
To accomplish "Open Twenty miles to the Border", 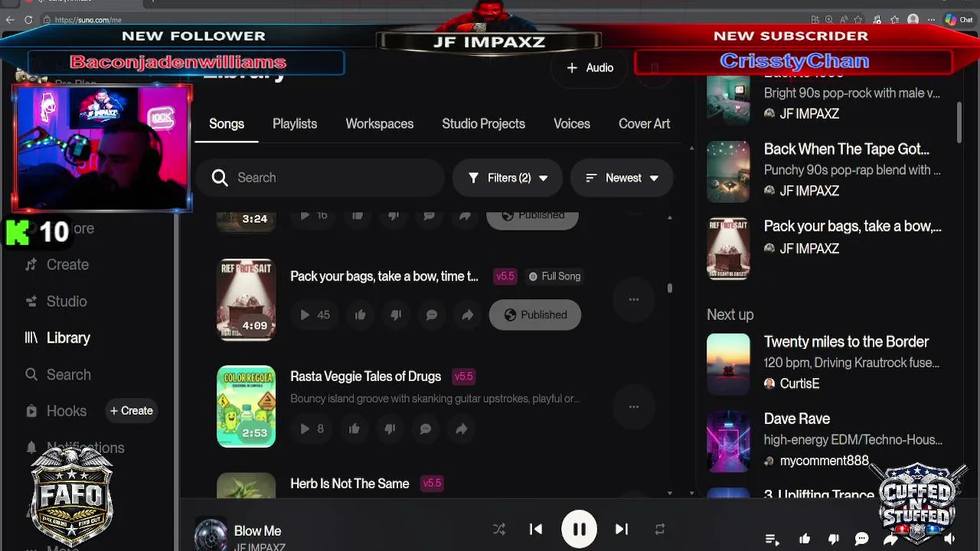I will click(846, 341).
